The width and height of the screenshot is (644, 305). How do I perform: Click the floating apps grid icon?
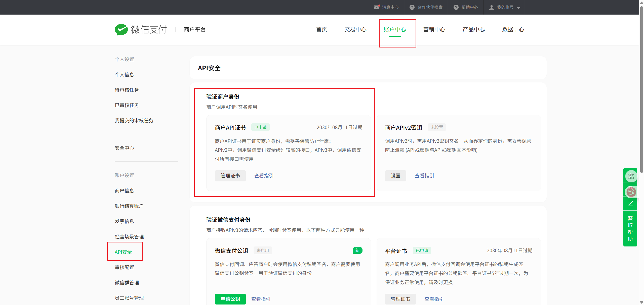pos(631,176)
